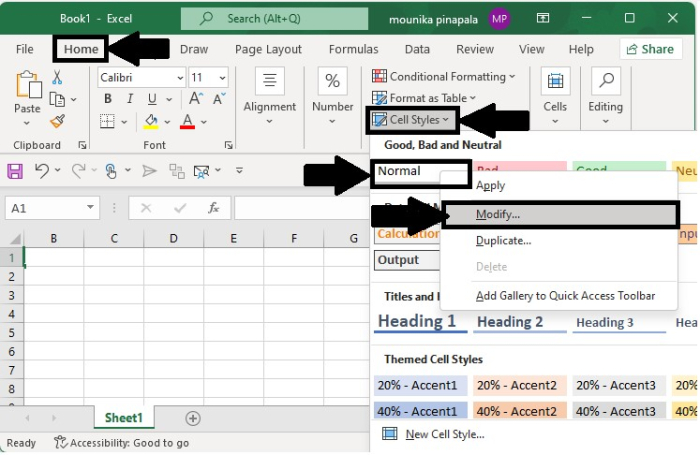This screenshot has width=700, height=455.
Task: Choose Apply in context menu
Action: pyautogui.click(x=560, y=185)
